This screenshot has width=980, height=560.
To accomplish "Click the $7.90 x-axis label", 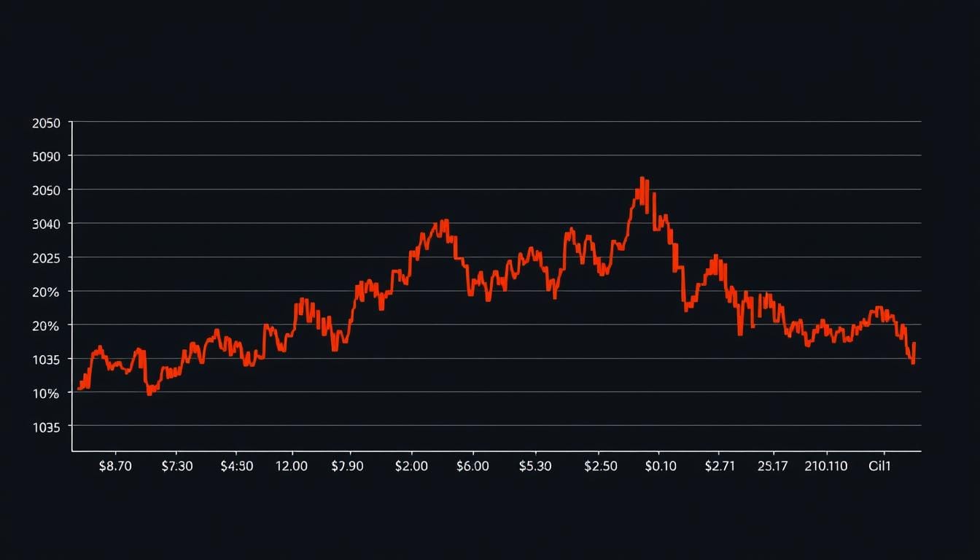I will pos(348,466).
